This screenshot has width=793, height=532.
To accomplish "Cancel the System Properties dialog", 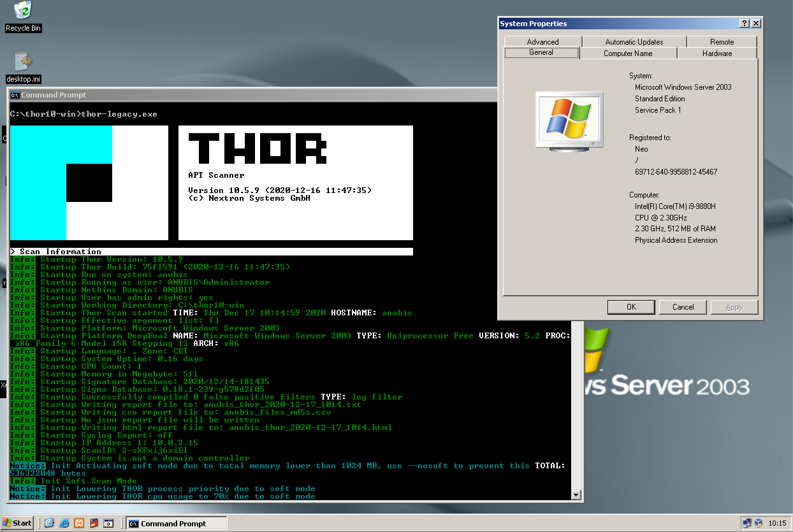I will pos(683,307).
